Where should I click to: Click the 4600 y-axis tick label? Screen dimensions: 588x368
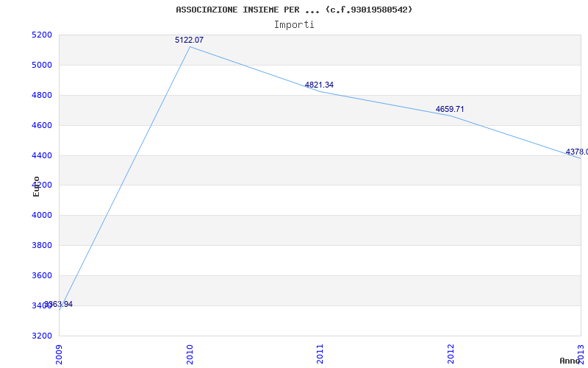(42, 126)
